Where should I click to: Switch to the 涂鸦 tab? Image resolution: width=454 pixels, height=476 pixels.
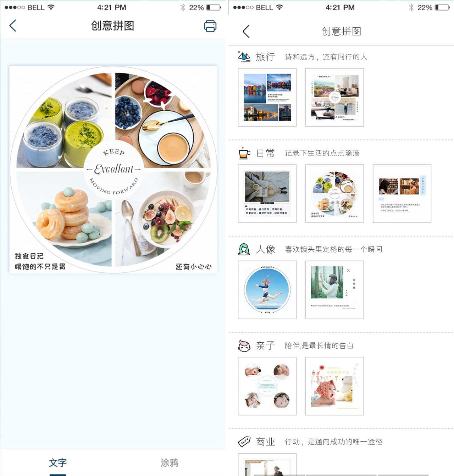pyautogui.click(x=170, y=463)
